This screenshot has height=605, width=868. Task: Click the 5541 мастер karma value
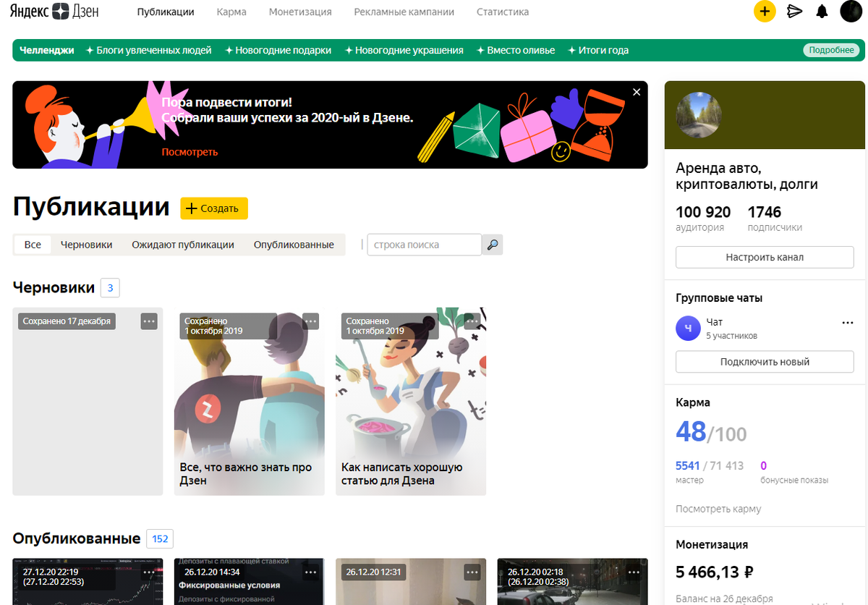tap(688, 465)
